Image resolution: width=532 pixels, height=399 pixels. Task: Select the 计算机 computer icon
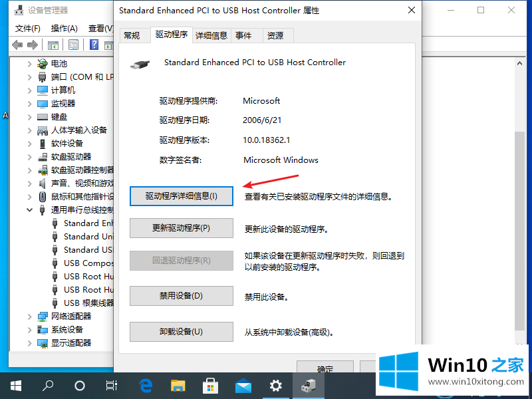click(42, 90)
